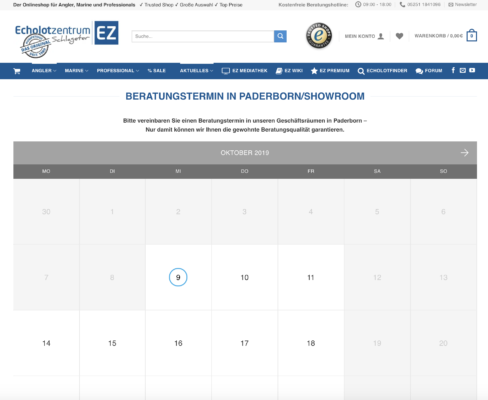Click the blue search magnifier button
488x400 pixels.
pyautogui.click(x=280, y=36)
